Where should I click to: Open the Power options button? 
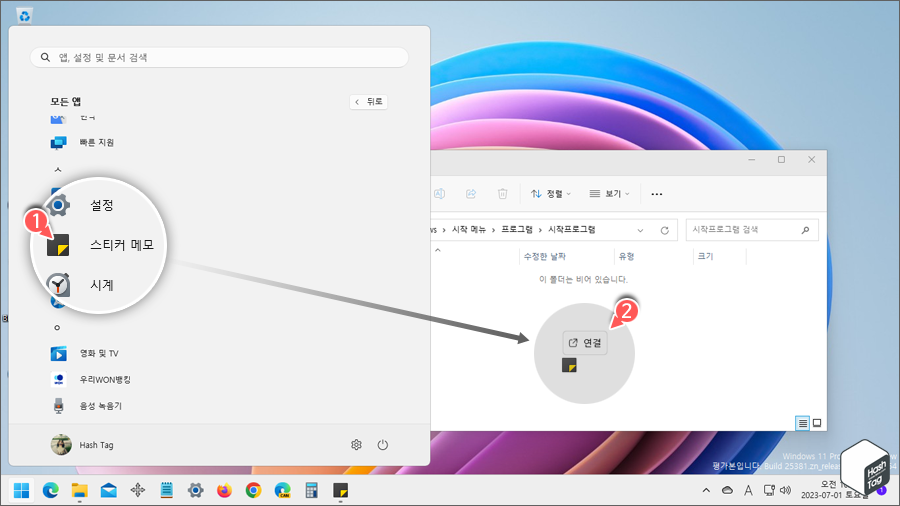pos(383,445)
